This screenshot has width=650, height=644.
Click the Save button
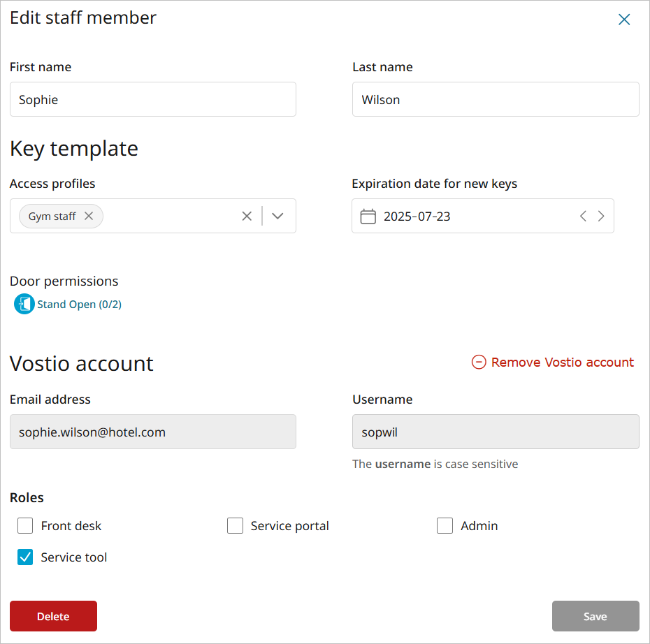point(595,616)
